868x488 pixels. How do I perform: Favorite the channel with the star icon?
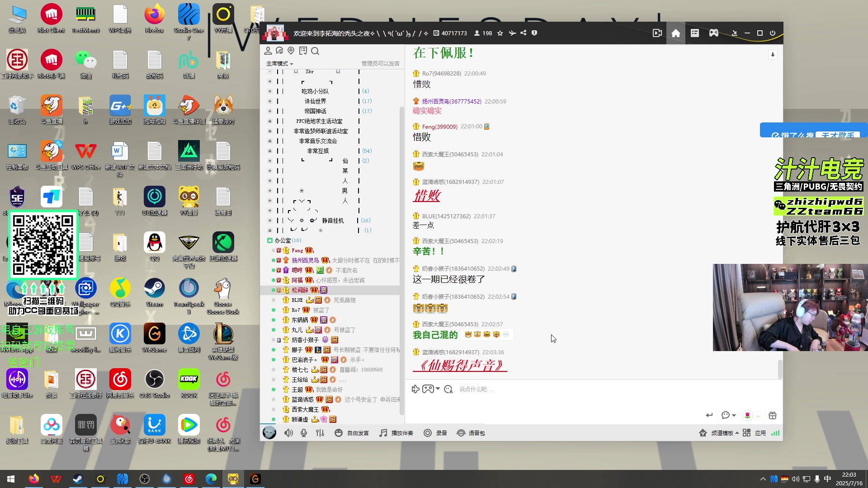(x=500, y=33)
